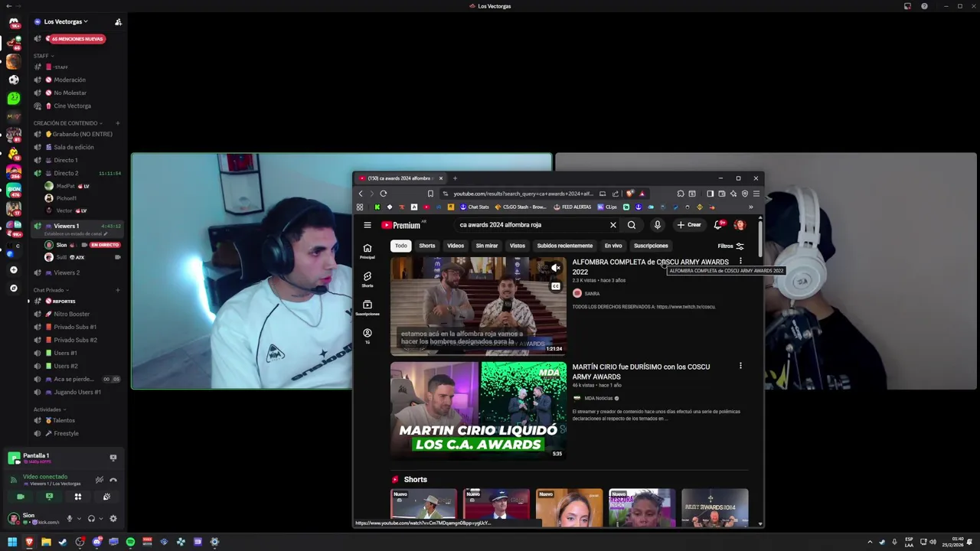Open microphone input options arrow
980x551 pixels.
tap(78, 519)
